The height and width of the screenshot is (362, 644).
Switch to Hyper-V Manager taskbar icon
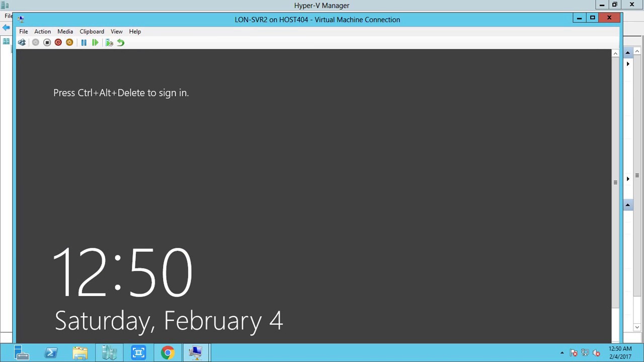[x=109, y=352]
